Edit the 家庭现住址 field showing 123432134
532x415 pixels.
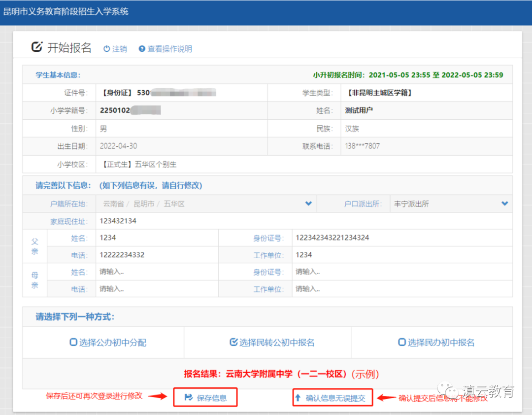304,221
